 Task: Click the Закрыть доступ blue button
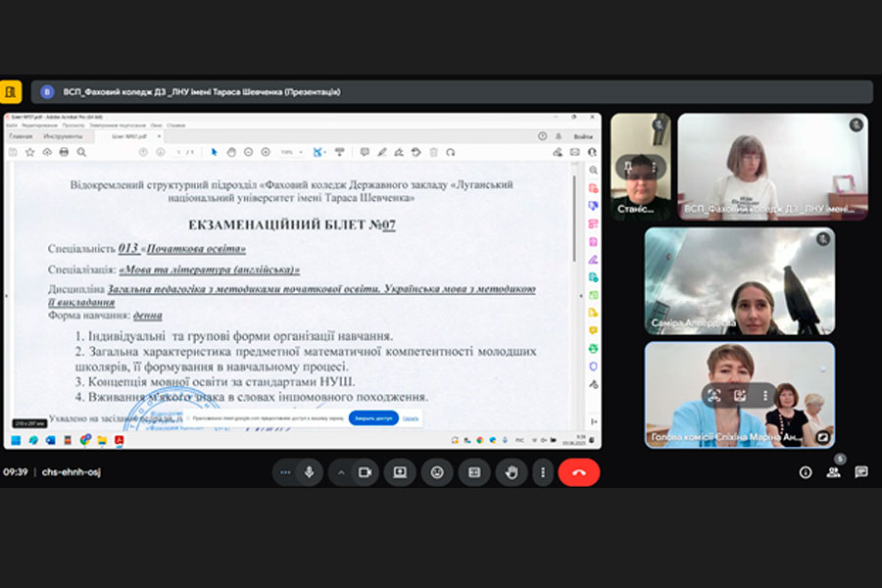[373, 418]
